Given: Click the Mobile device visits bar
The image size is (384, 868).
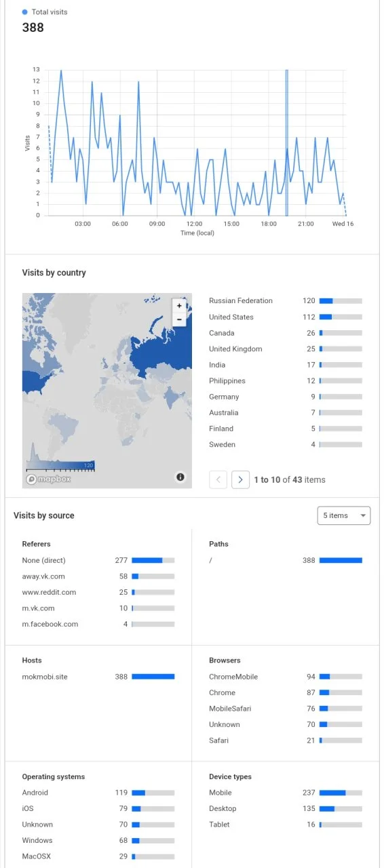Looking at the screenshot, I should tap(341, 792).
